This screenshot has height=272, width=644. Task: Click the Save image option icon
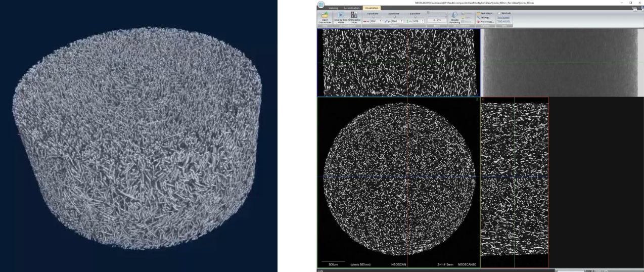coord(478,13)
